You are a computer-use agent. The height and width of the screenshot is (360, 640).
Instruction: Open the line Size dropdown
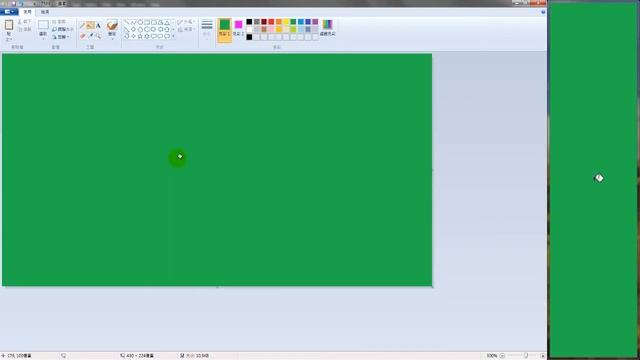[x=207, y=29]
